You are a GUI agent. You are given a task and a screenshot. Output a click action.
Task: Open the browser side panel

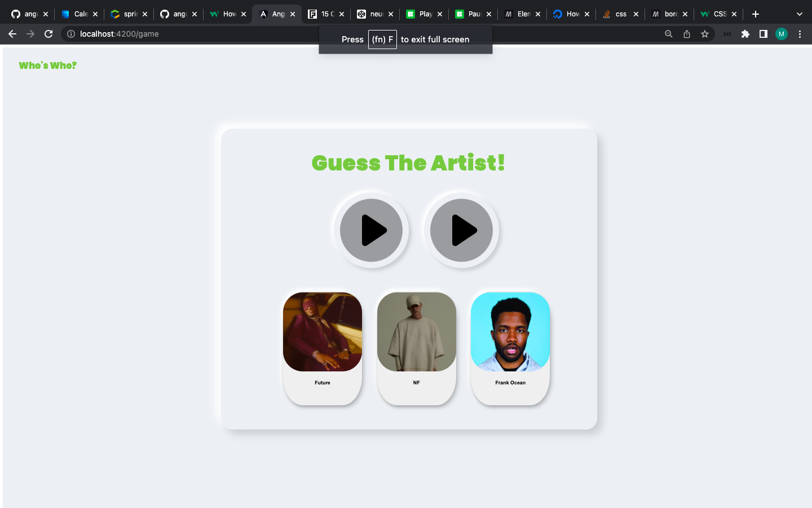click(764, 34)
